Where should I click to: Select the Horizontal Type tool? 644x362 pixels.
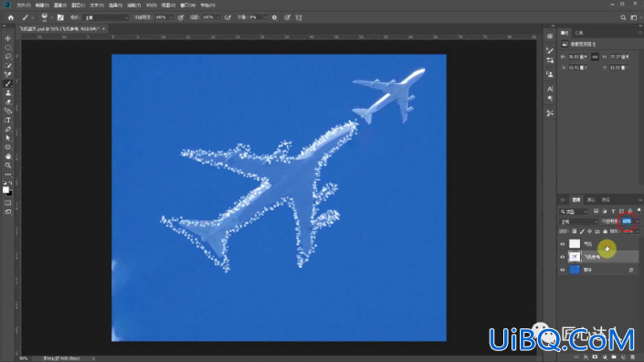click(x=8, y=120)
